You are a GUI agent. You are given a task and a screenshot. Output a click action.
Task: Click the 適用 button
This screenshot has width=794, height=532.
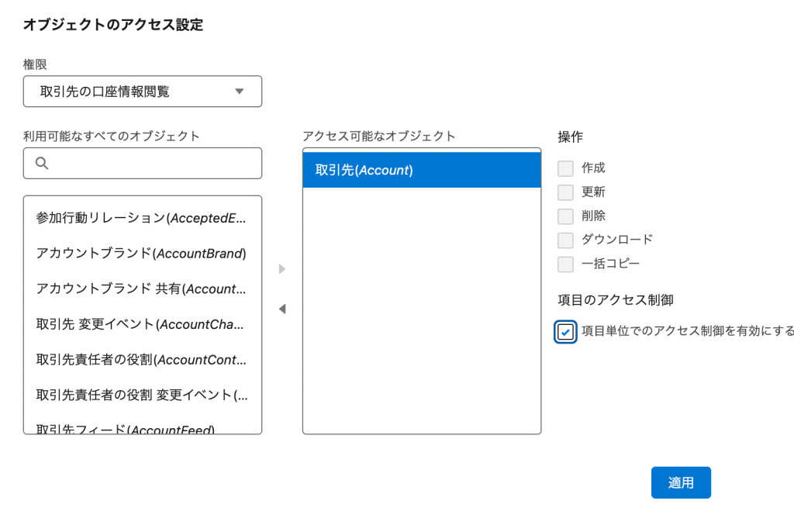click(x=681, y=482)
